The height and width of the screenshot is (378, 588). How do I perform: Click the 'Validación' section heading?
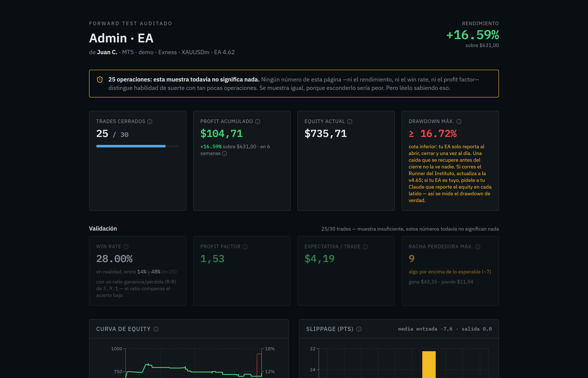coord(103,228)
